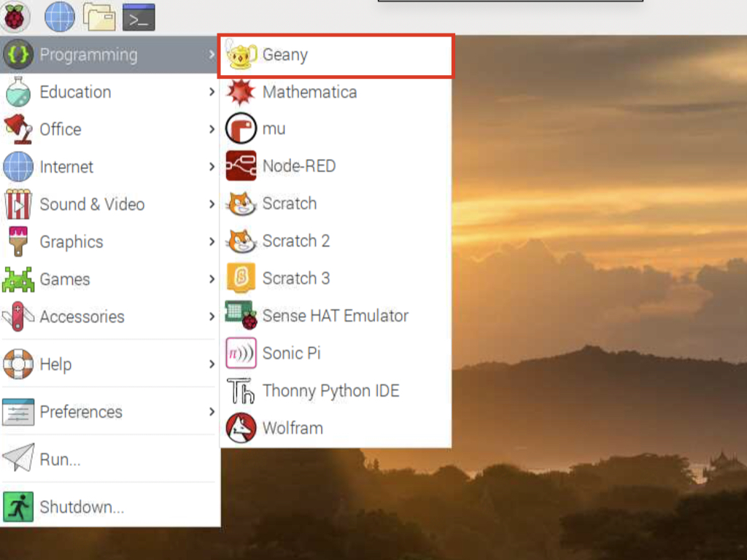The image size is (747, 560).
Task: Launch Wolfram from the submenu
Action: pos(336,428)
